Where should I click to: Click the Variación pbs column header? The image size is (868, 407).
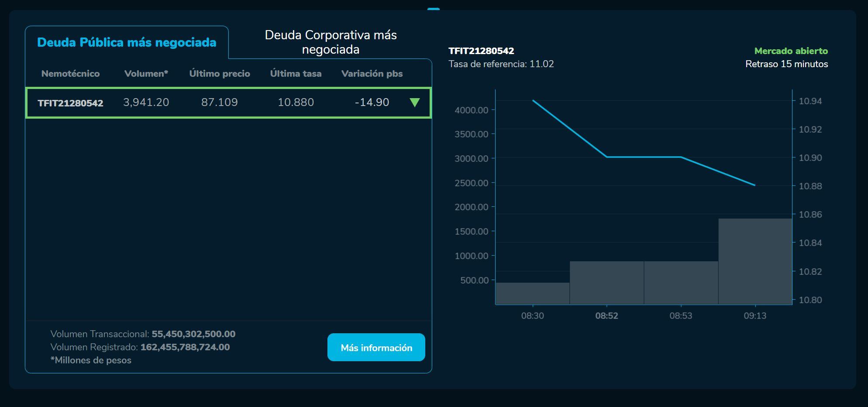click(372, 74)
